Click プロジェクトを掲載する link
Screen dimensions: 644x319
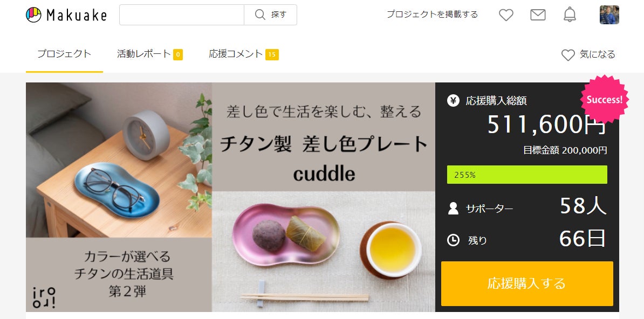432,15
